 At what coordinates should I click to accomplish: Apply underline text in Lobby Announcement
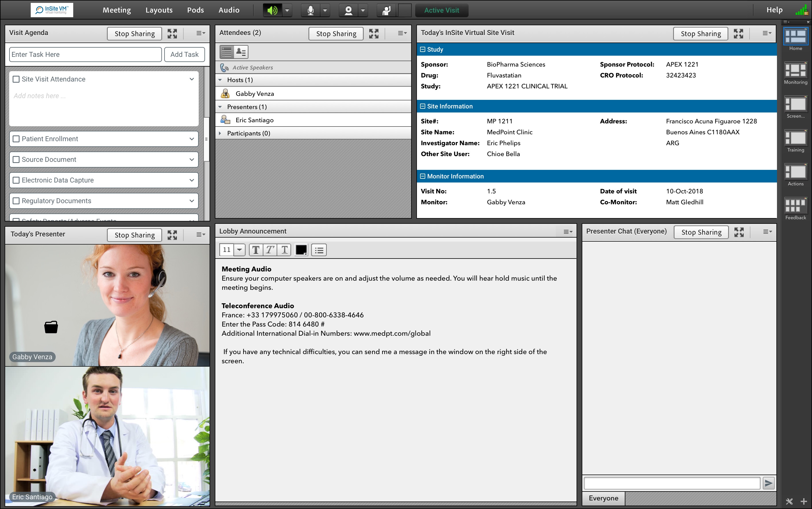(284, 250)
